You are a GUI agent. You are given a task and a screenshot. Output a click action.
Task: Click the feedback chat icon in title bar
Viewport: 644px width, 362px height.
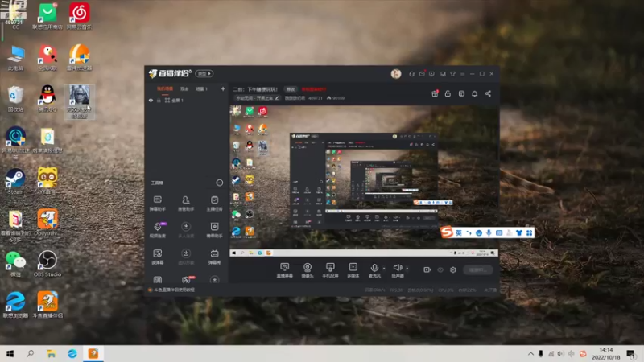(x=431, y=74)
